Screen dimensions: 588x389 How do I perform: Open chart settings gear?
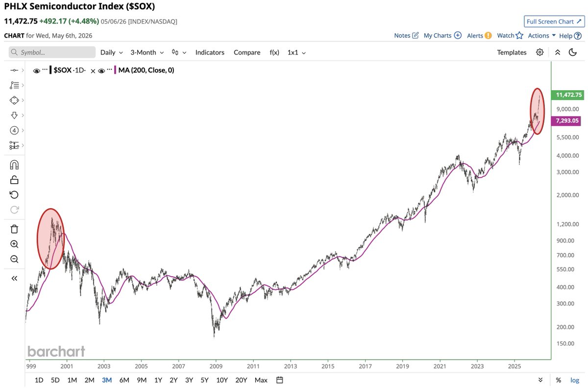pyautogui.click(x=539, y=52)
